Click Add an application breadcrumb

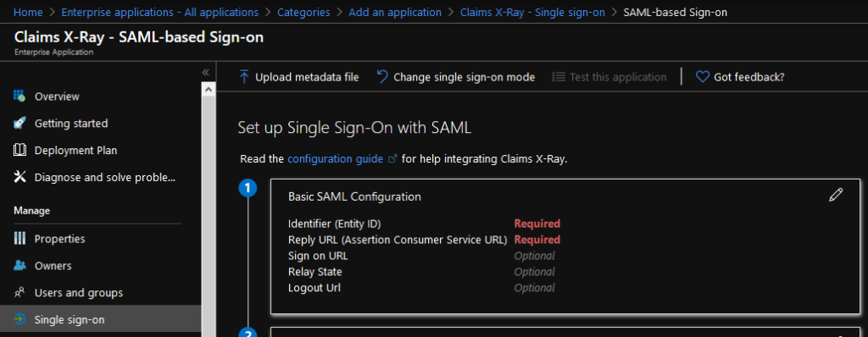pyautogui.click(x=395, y=12)
